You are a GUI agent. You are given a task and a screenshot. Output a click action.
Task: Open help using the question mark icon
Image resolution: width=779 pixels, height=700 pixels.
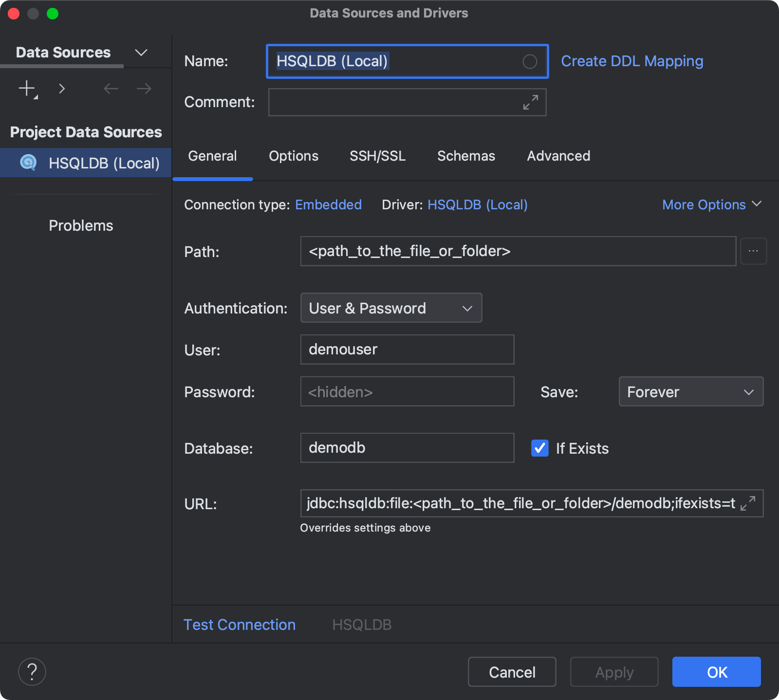32,671
